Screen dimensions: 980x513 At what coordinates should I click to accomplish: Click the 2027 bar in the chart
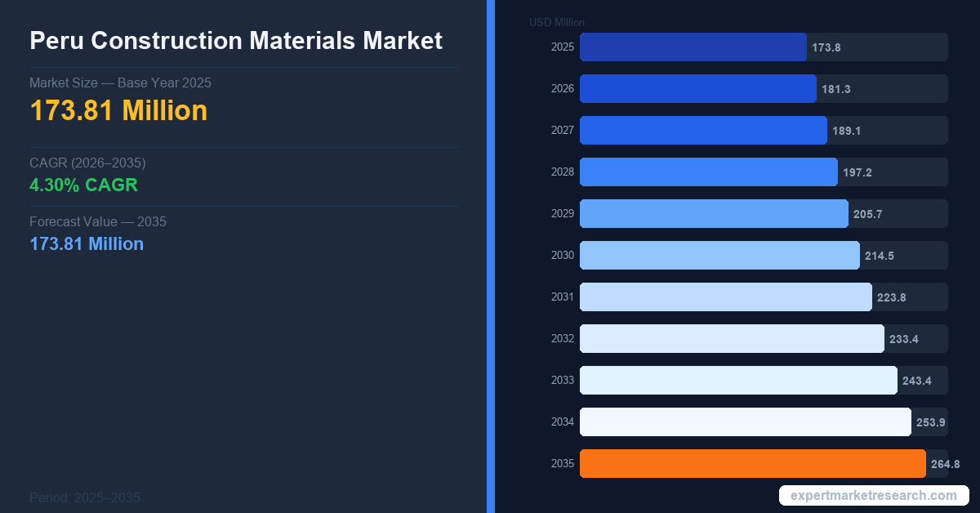pos(703,131)
